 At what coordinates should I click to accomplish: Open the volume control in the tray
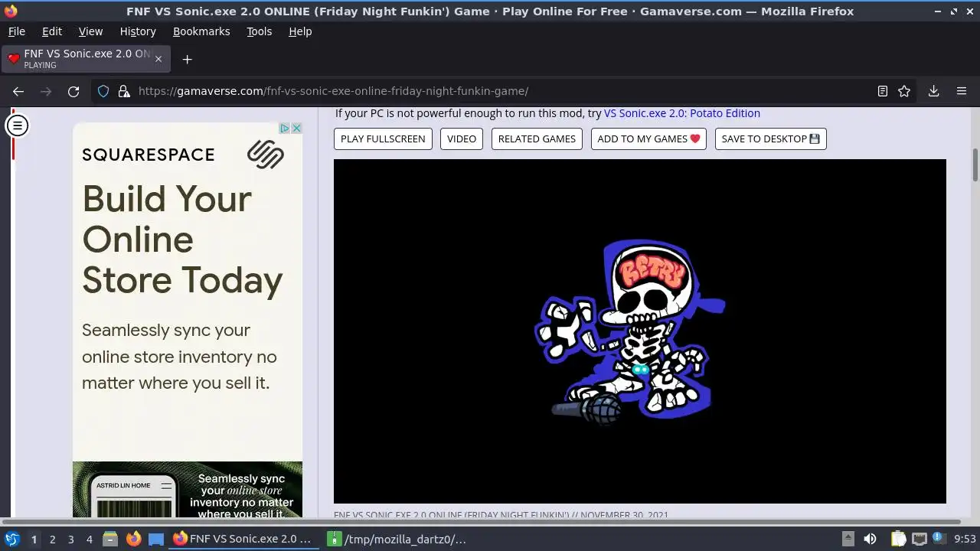coord(870,539)
